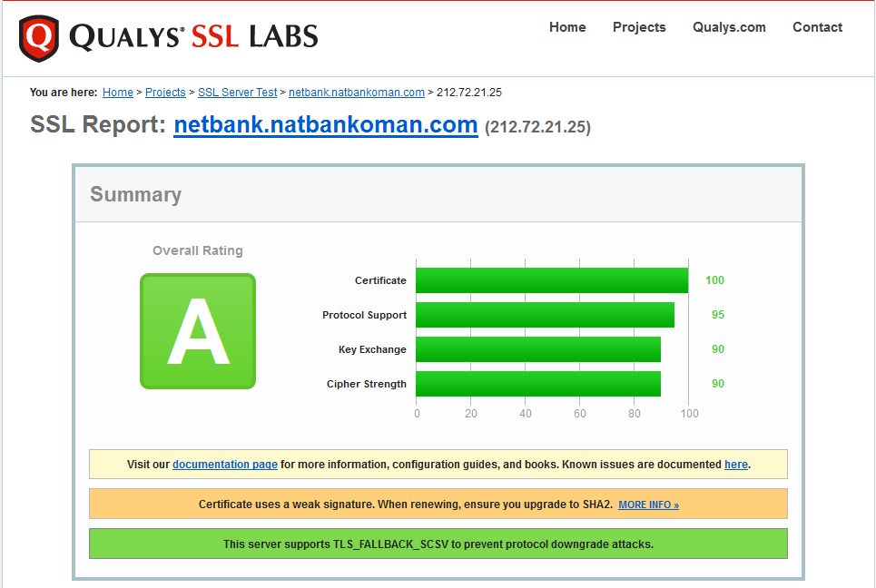Click the Qualys shield logo icon
Screen dimensions: 876x588
click(x=38, y=38)
